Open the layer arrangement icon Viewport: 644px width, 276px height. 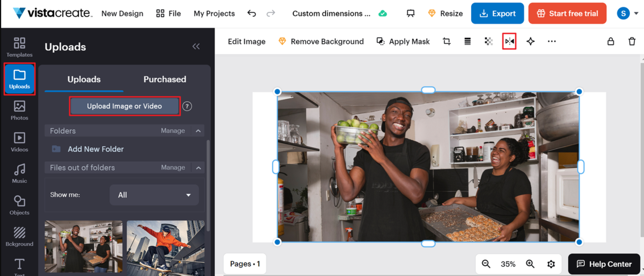(x=468, y=41)
